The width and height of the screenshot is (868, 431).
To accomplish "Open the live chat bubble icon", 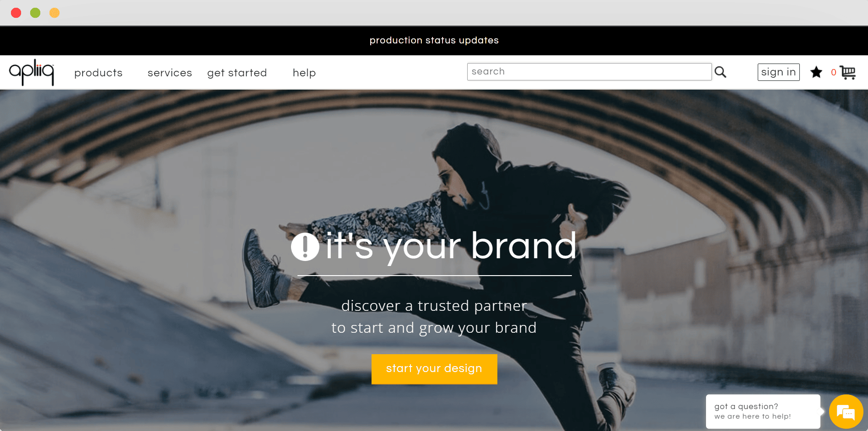I will (x=846, y=412).
